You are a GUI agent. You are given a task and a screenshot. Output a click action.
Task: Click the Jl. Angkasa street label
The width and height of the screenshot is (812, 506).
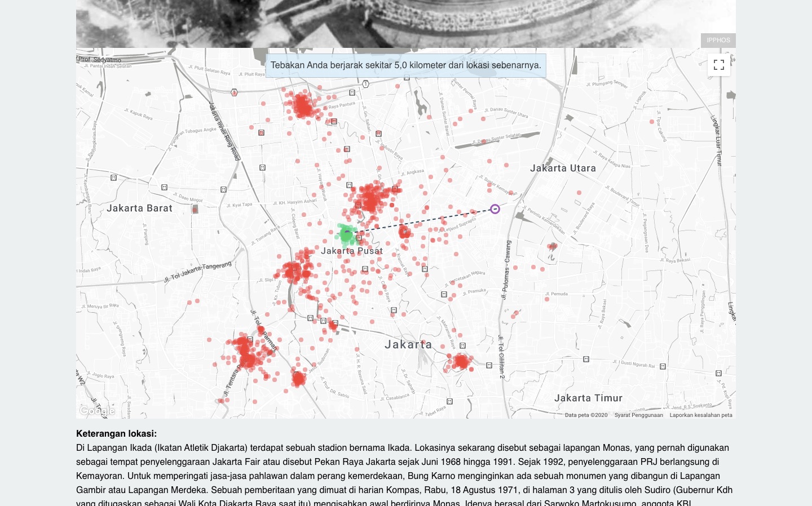tap(412, 172)
